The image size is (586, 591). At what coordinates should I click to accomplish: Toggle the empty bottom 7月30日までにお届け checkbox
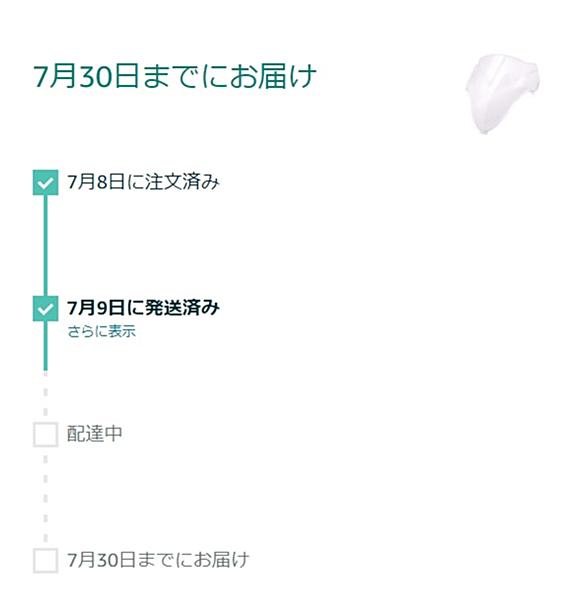46,561
